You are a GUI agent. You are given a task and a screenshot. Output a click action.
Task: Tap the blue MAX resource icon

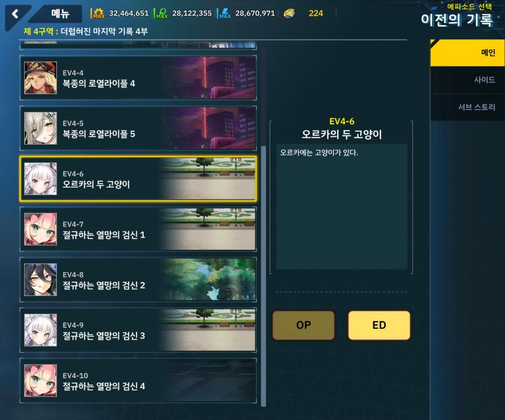coord(225,13)
